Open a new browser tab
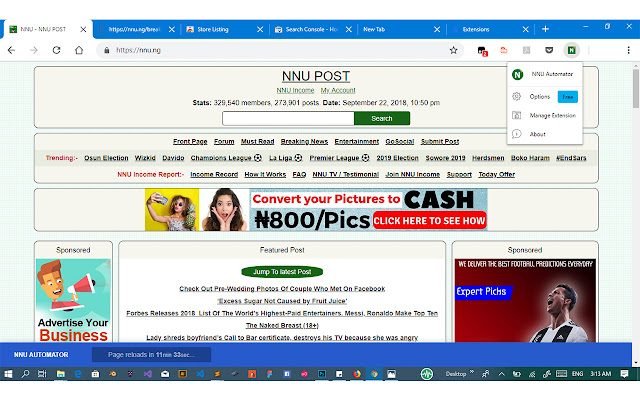This screenshot has width=640, height=400. [x=545, y=29]
